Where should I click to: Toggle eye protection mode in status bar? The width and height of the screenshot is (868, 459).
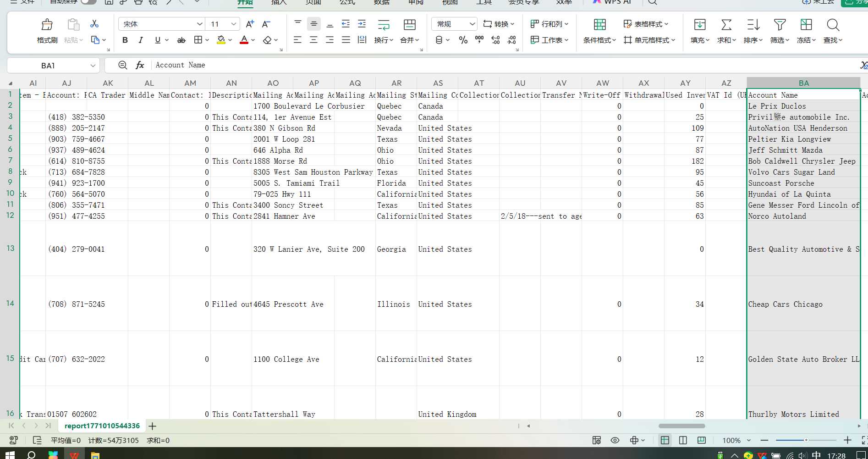point(615,440)
